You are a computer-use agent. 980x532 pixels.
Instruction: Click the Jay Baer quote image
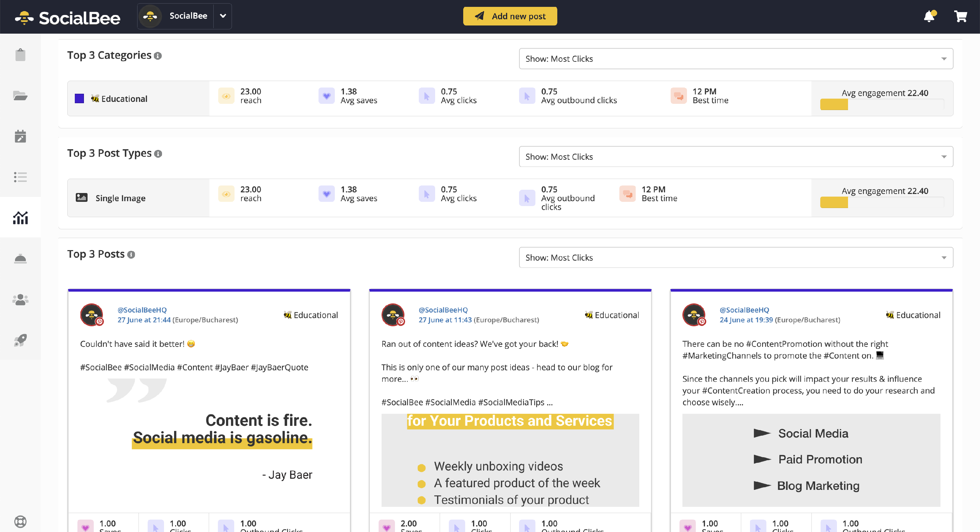(209, 442)
